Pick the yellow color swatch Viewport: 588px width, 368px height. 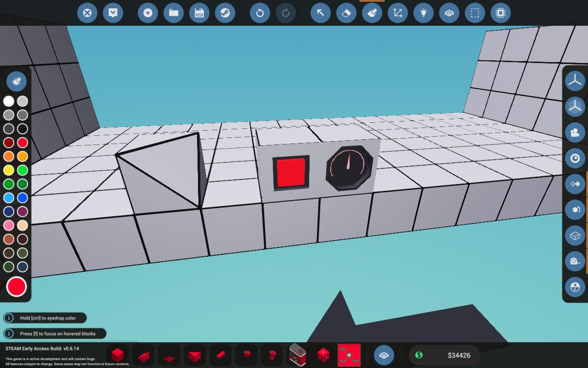click(x=9, y=170)
